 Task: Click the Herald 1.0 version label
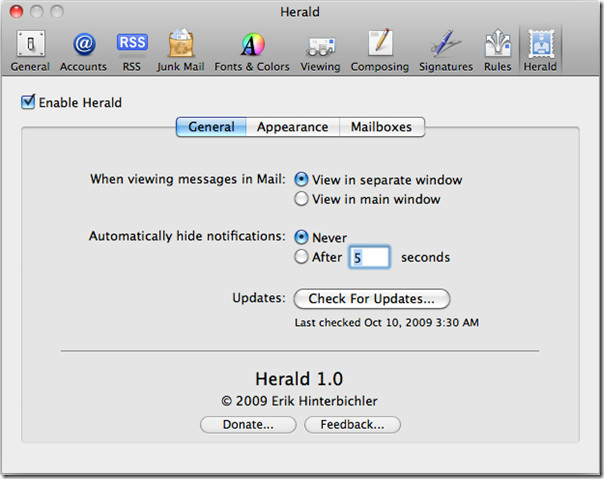click(299, 379)
